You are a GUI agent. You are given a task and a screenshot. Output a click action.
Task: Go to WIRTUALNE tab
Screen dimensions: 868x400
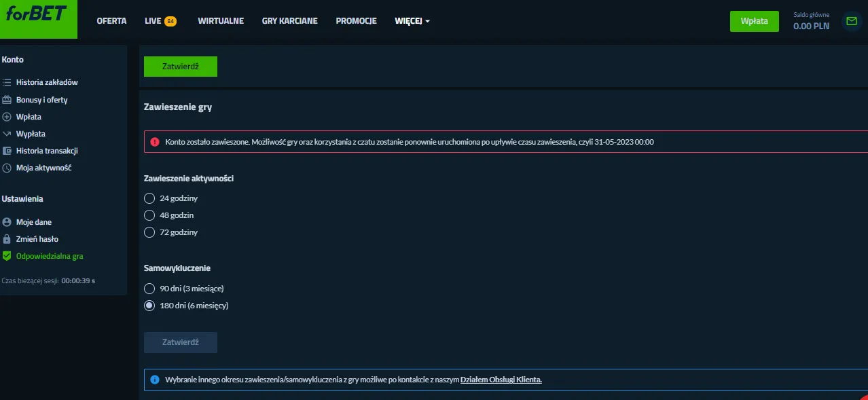click(x=221, y=21)
